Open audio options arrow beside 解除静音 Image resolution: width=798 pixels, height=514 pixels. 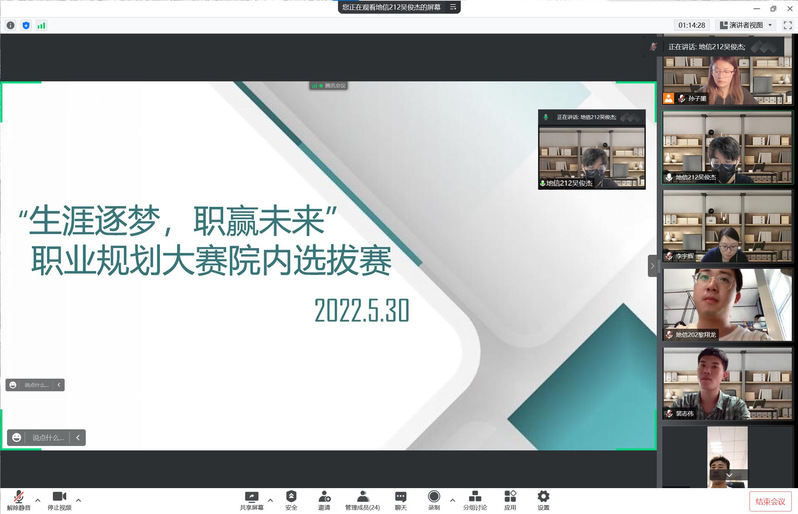(38, 499)
